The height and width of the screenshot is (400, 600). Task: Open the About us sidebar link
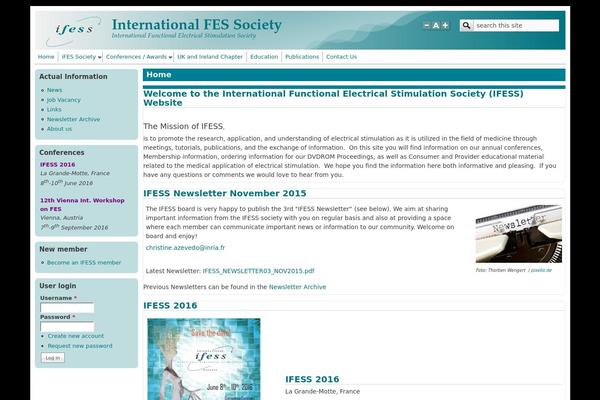[59, 129]
